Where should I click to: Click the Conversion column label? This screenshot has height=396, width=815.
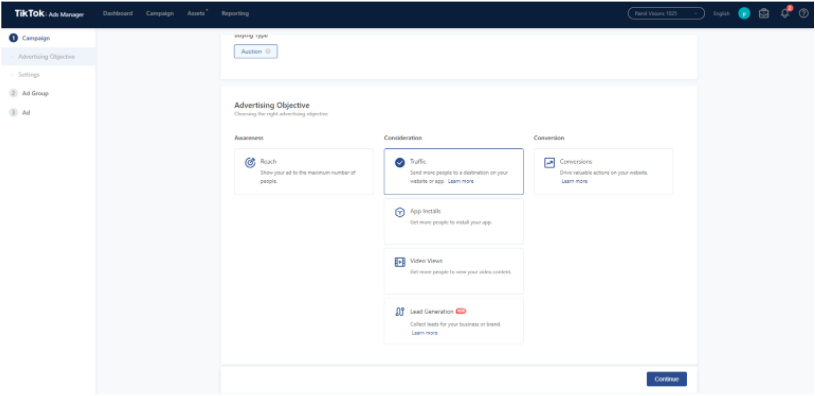pyautogui.click(x=549, y=138)
